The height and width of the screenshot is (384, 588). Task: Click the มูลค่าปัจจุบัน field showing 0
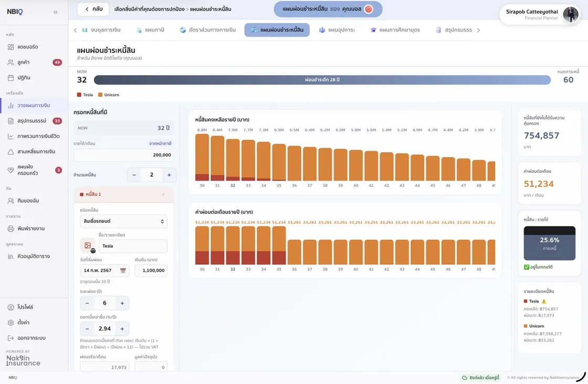151,367
